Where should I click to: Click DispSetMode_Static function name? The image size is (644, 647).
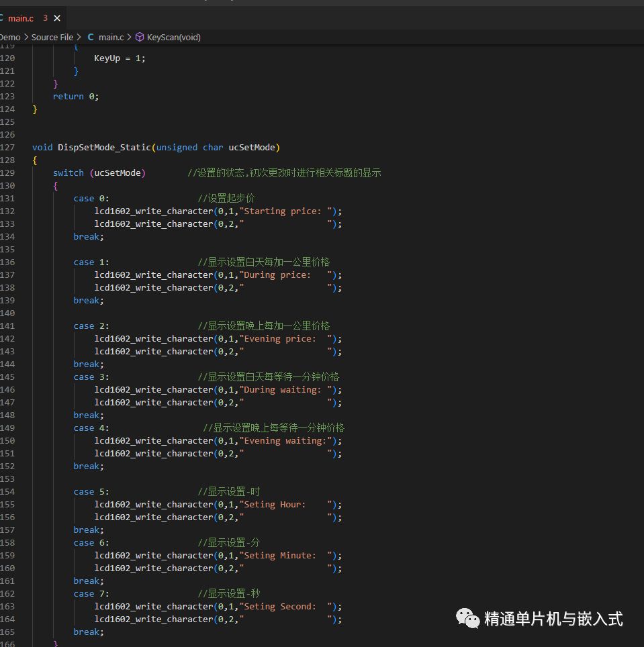105,147
